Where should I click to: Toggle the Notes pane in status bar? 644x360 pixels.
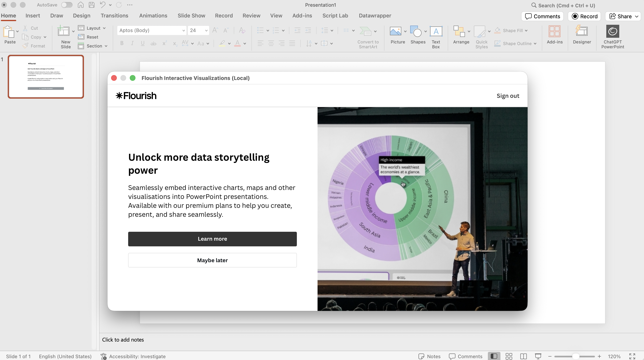(429, 356)
